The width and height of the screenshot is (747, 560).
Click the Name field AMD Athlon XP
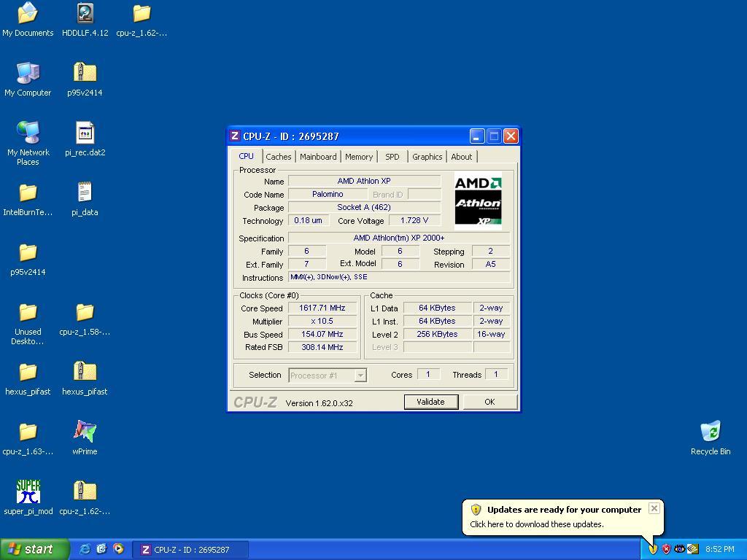pyautogui.click(x=364, y=181)
